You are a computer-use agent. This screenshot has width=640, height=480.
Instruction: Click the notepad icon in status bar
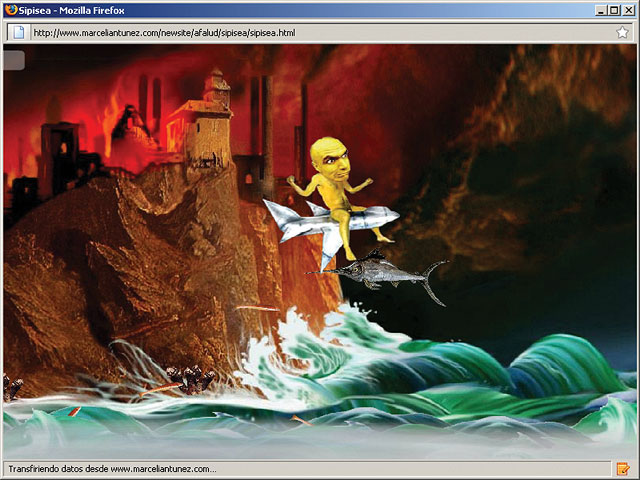623,469
